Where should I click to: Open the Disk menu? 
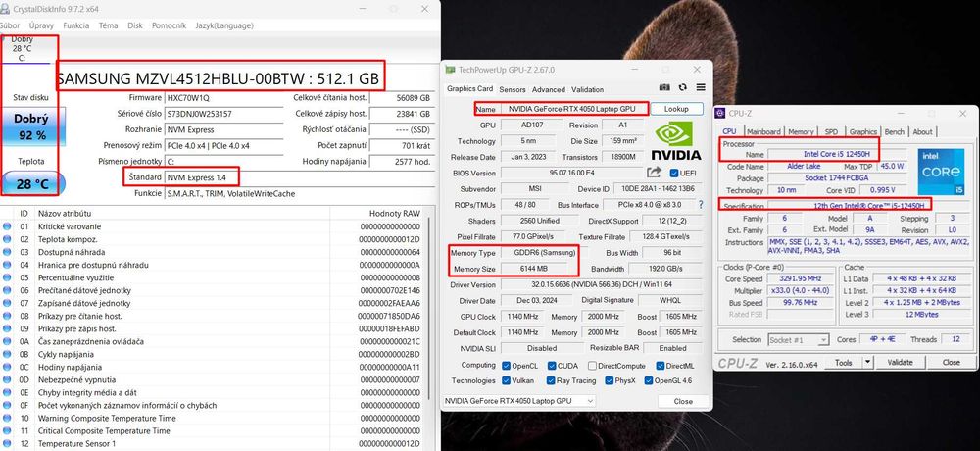click(x=135, y=25)
